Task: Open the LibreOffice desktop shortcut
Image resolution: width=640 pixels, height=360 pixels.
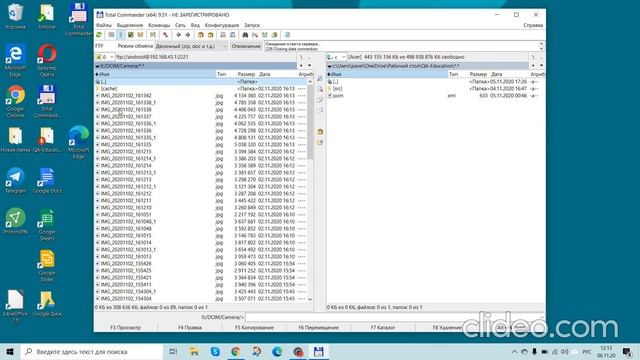Action: (15, 306)
